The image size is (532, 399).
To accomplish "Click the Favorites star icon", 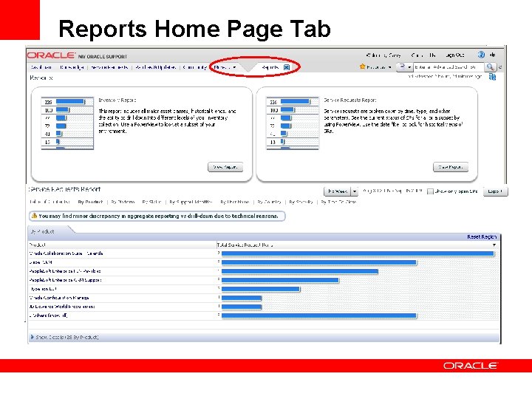I will point(362,66).
